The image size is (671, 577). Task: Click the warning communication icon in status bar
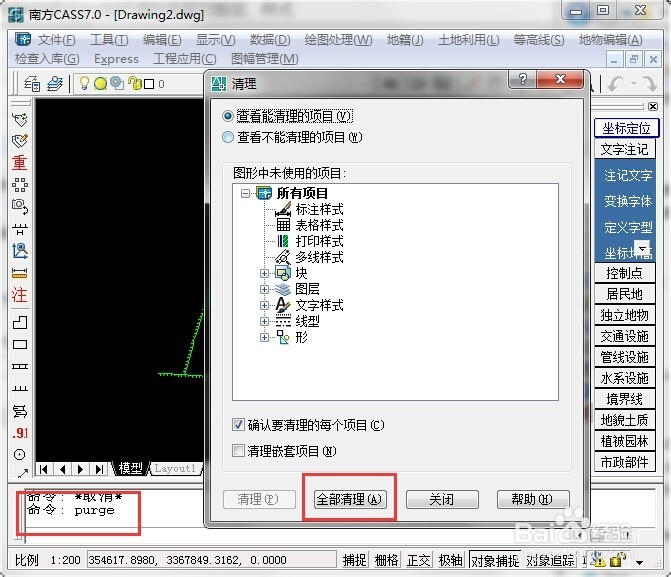point(597,559)
